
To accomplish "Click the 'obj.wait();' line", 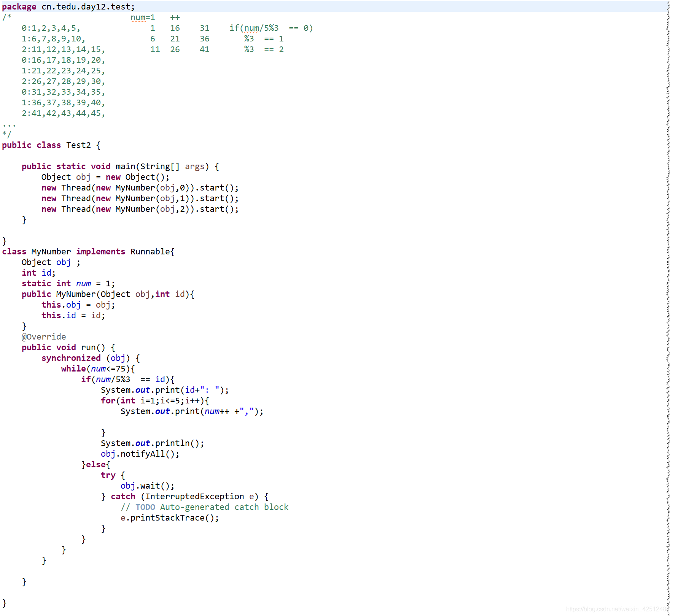I will click(147, 486).
